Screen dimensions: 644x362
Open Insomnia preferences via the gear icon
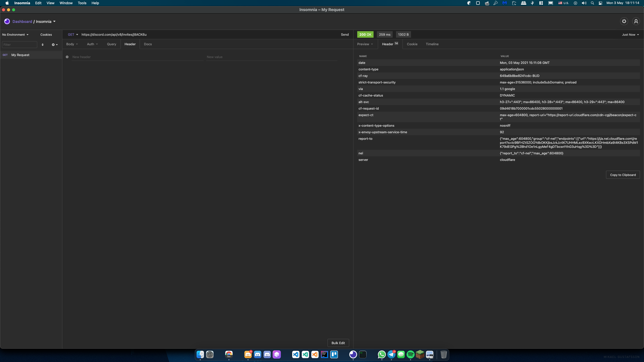click(624, 21)
